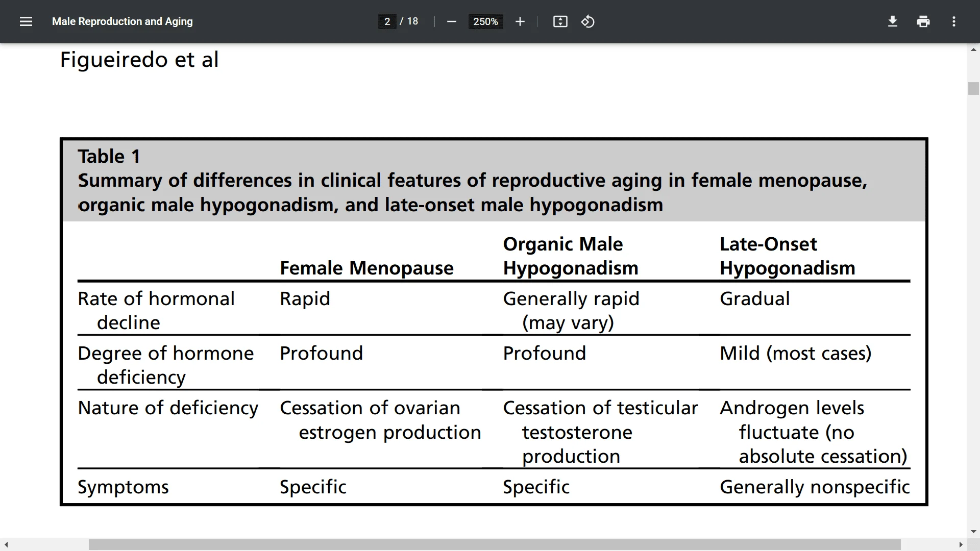The image size is (980, 551).
Task: Click the 'Figueiredo et al' header text
Action: [x=139, y=60]
